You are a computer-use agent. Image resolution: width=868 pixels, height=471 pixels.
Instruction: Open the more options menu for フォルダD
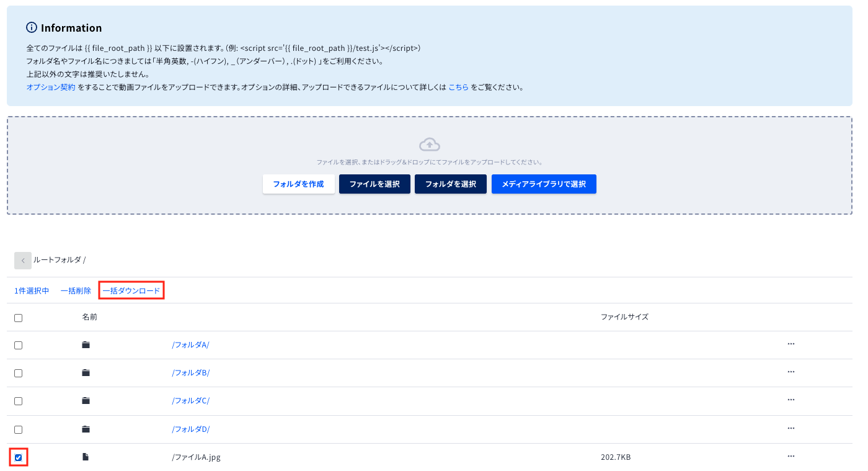pos(791,428)
